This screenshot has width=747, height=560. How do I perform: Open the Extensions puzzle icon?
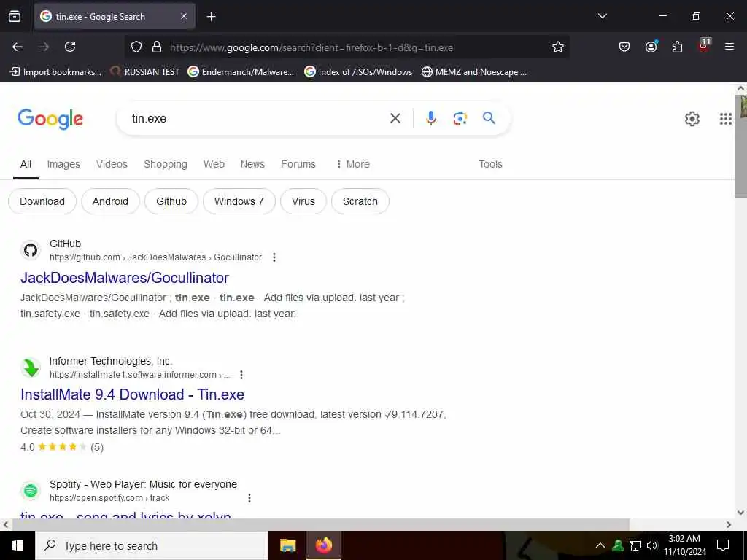(677, 47)
